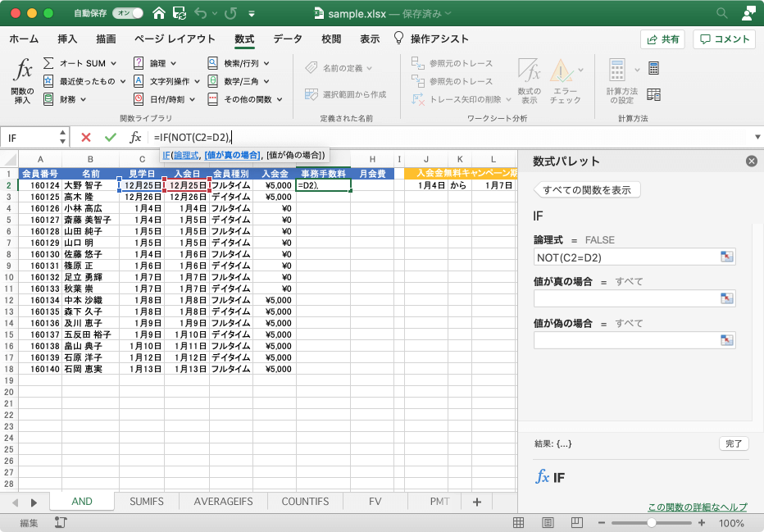Open Error Checking dropdown arrow
This screenshot has width=764, height=532.
tap(580, 70)
